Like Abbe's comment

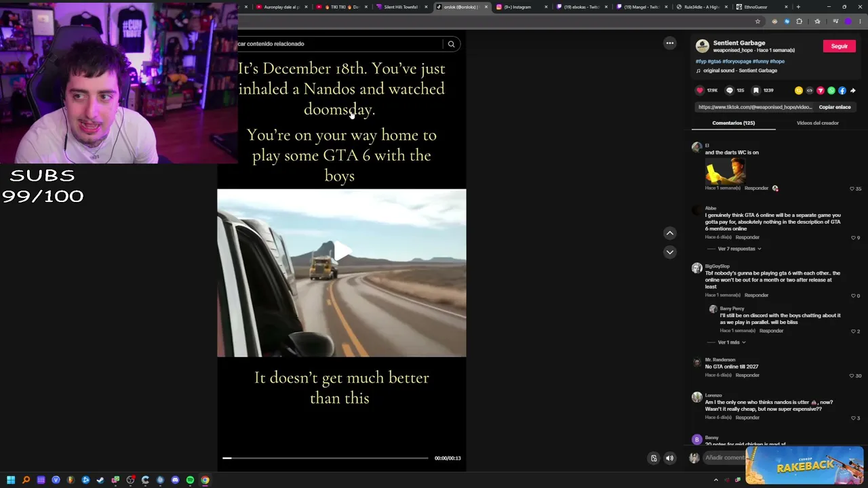click(853, 238)
